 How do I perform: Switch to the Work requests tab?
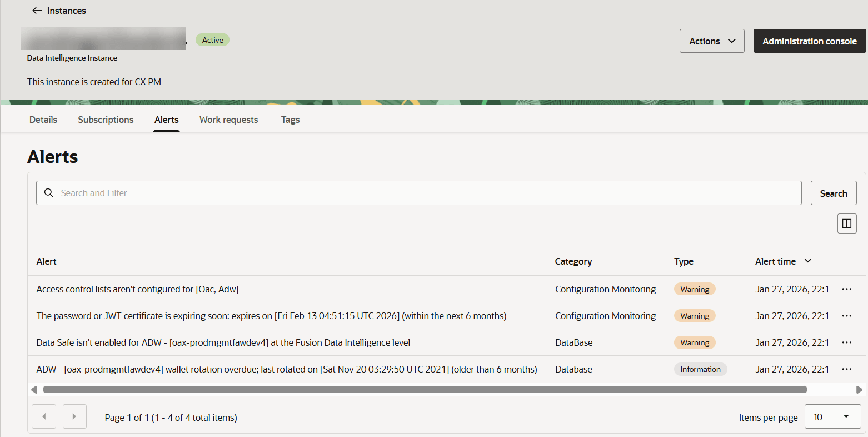click(228, 120)
